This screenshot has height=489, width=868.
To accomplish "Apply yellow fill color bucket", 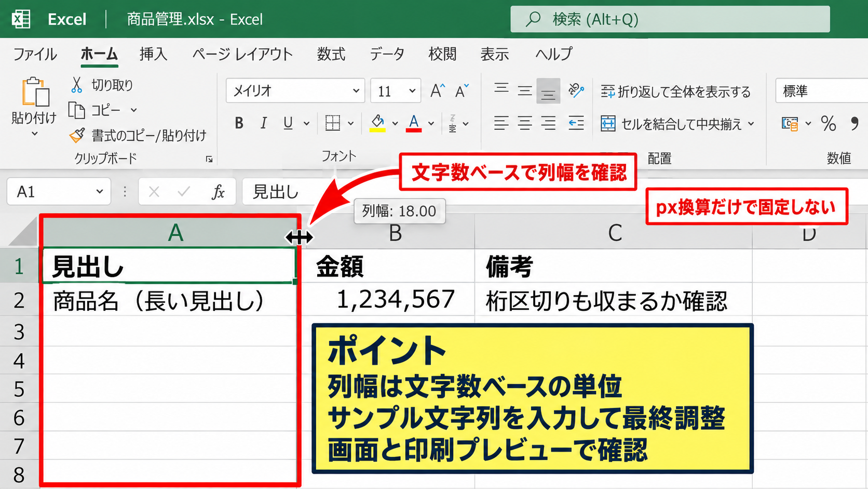I will [x=377, y=124].
